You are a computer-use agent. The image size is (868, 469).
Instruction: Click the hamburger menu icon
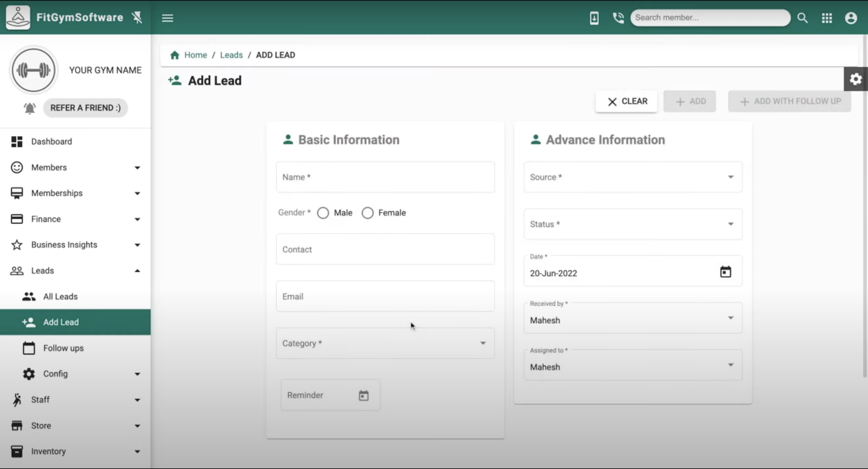pyautogui.click(x=167, y=18)
